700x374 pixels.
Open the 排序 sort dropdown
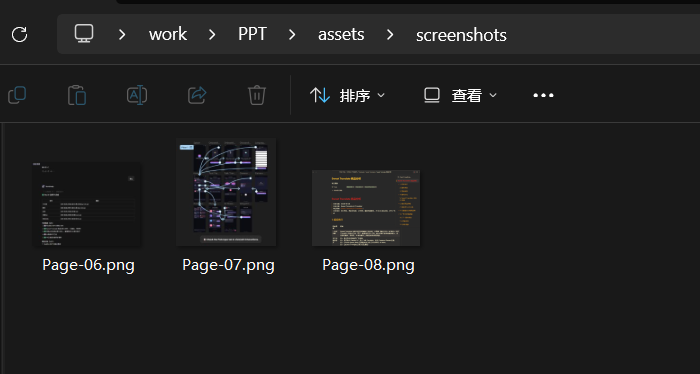click(347, 95)
